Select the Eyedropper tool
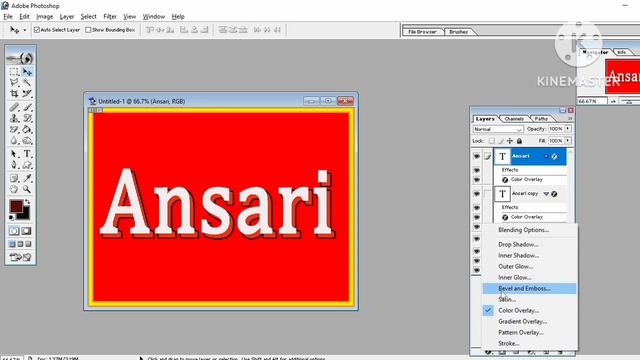This screenshot has height=360, width=640. [x=27, y=178]
